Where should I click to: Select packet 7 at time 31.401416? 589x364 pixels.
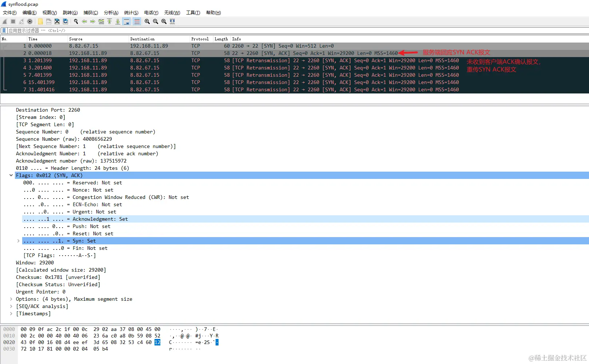tap(294, 89)
